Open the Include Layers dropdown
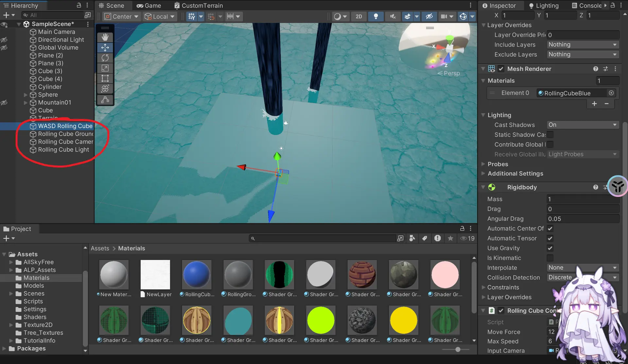The height and width of the screenshot is (364, 628). tap(583, 44)
